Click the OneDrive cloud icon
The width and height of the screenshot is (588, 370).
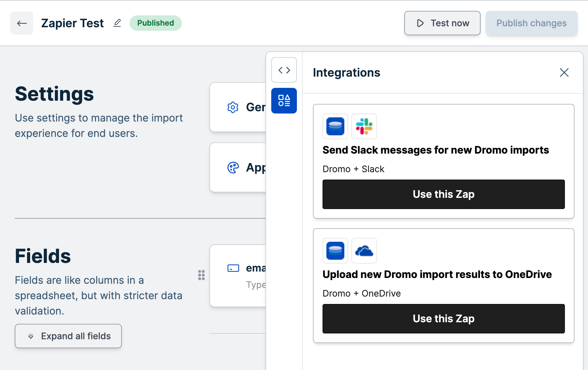click(x=364, y=251)
